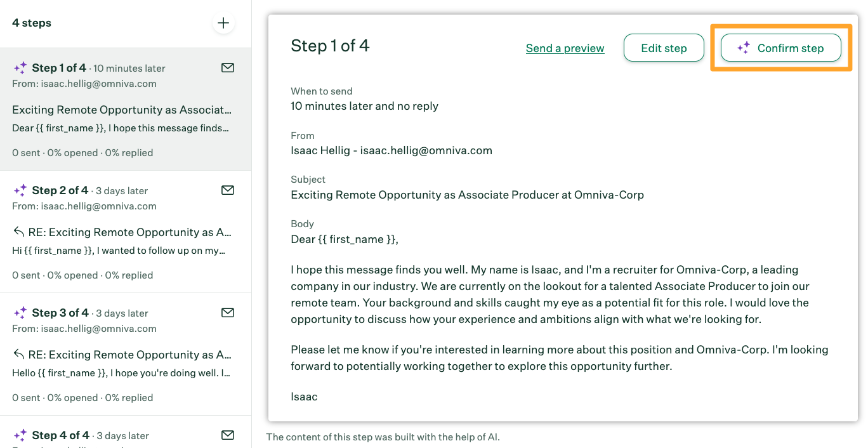Click the AI sparkle icon on Step 1
The image size is (868, 448).
coord(20,68)
